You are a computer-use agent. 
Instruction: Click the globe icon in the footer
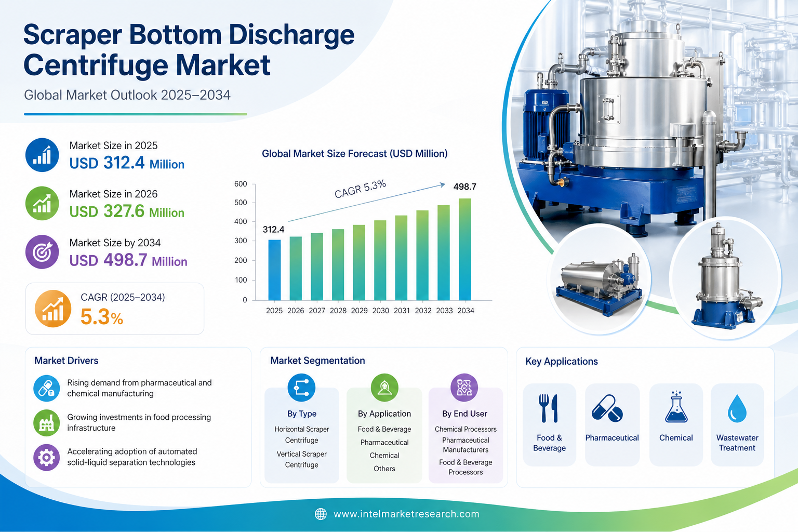click(321, 514)
